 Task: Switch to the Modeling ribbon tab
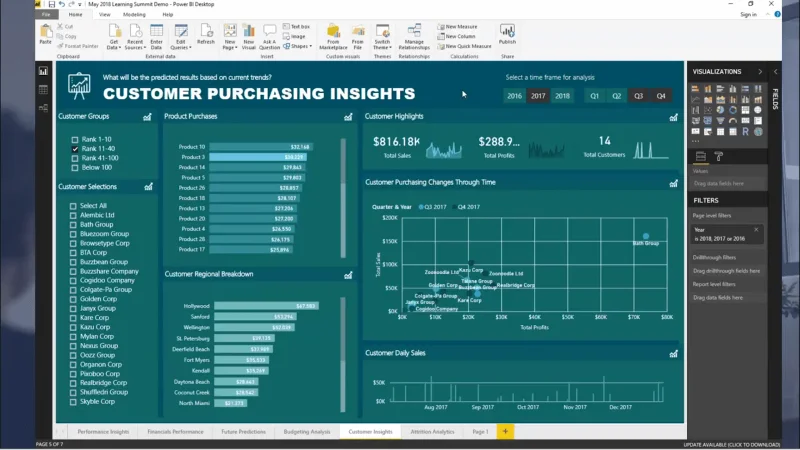[x=134, y=15]
